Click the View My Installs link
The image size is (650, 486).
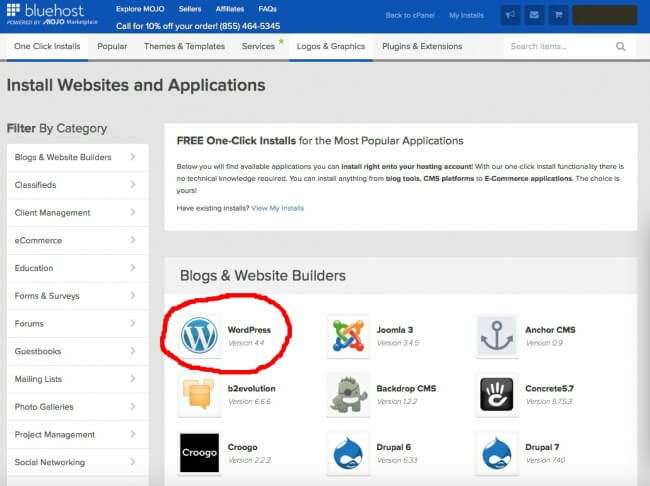pyautogui.click(x=278, y=208)
